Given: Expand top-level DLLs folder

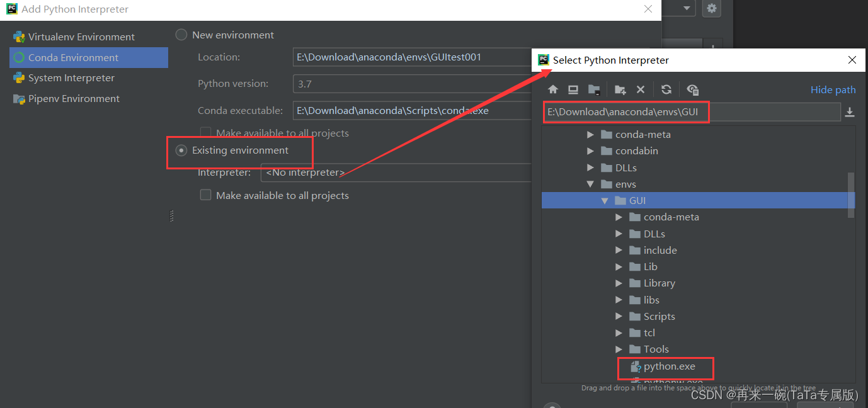Looking at the screenshot, I should [590, 167].
